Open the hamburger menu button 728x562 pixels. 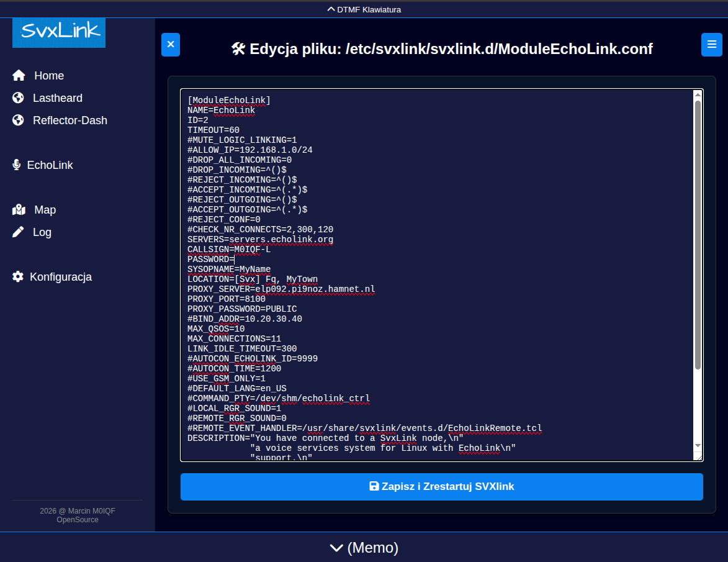[x=711, y=45]
